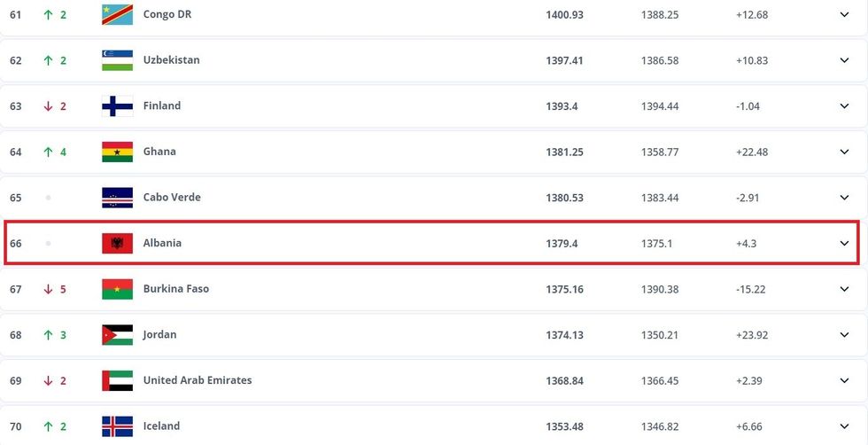Screen dimensions: 868x445
Task: Open the Burkina Faso team link
Action: (x=176, y=289)
